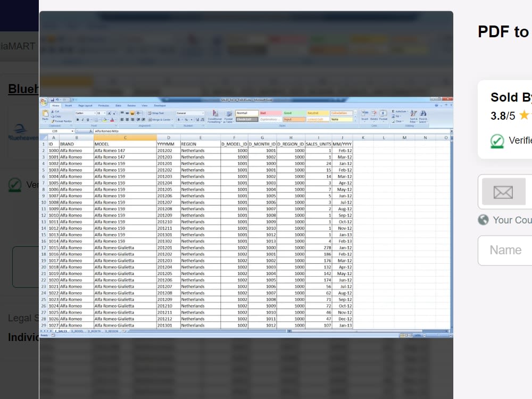Image resolution: width=532 pixels, height=399 pixels.
Task: Toggle Italic formatting in Excel ribbon
Action: [82, 120]
